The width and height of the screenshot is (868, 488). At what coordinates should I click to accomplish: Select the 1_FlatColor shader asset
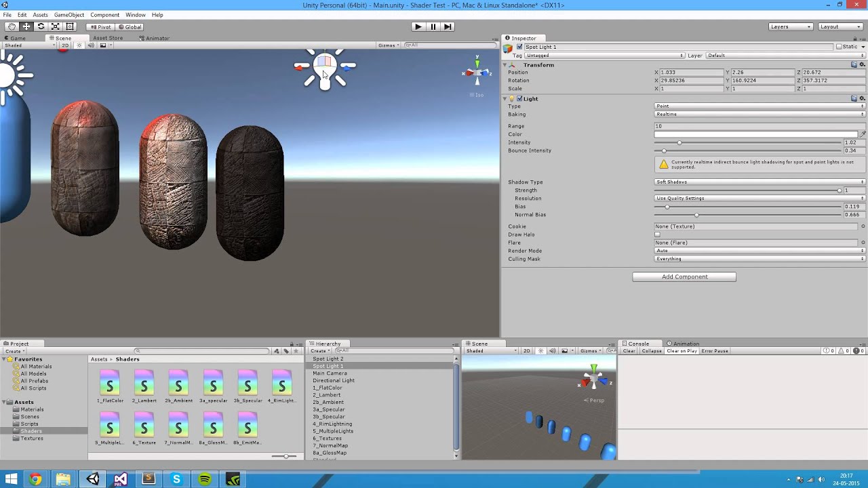tap(110, 388)
